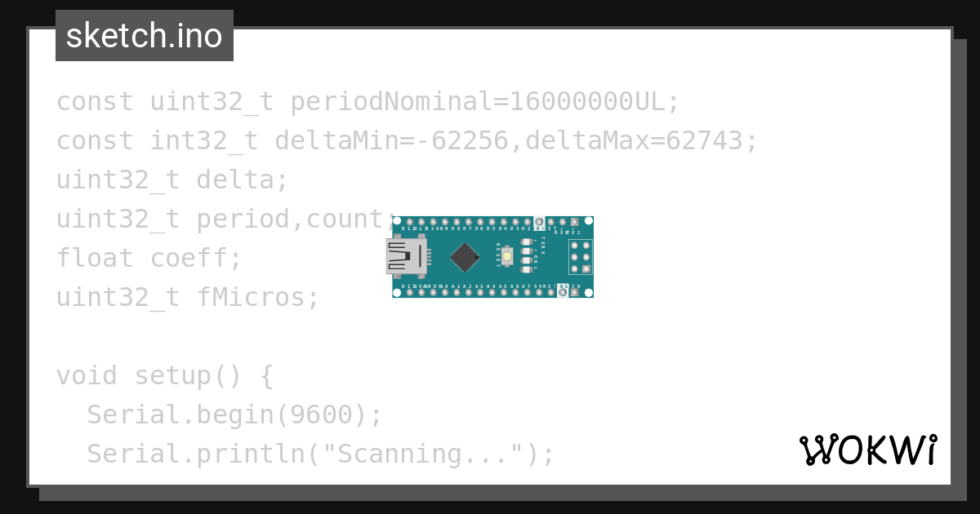
Task: Click the D12 pin on top row
Action: pos(410,222)
